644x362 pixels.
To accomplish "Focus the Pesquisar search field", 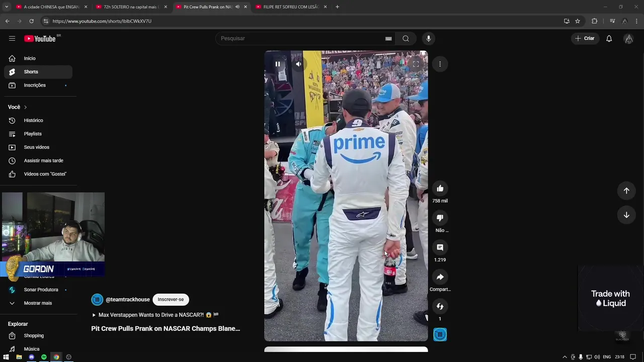I will [301, 38].
